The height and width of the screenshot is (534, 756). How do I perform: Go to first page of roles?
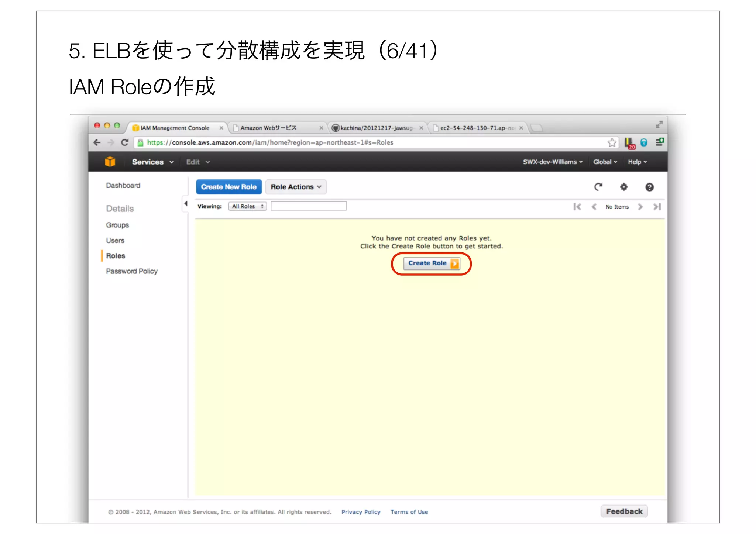pos(577,207)
